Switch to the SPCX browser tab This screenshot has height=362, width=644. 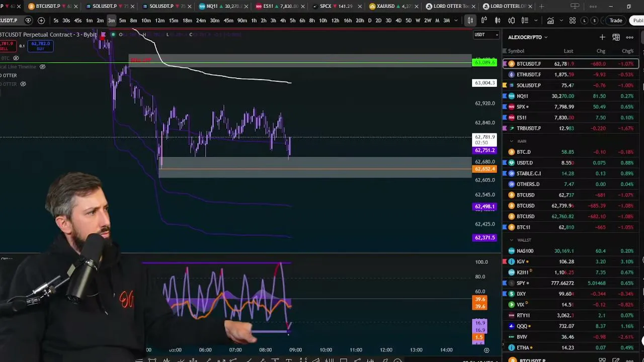pos(338,7)
